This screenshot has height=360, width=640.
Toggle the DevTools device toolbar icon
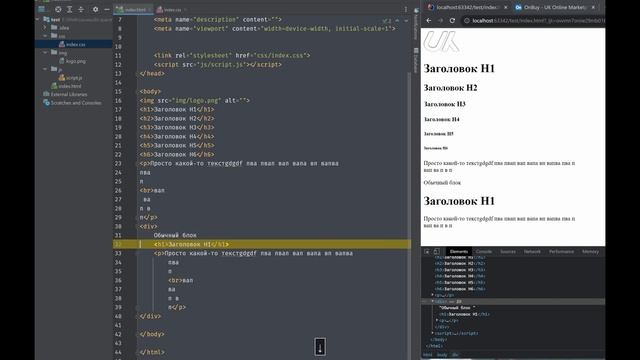click(436, 251)
